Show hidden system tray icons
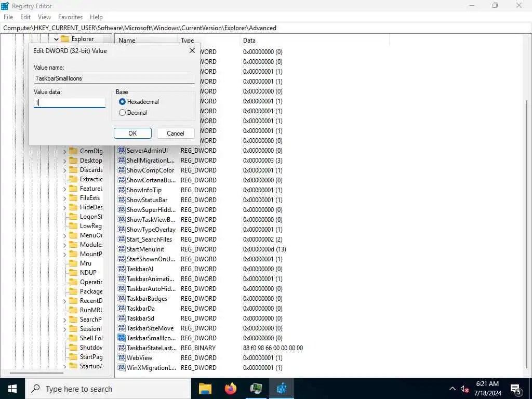 (453, 389)
